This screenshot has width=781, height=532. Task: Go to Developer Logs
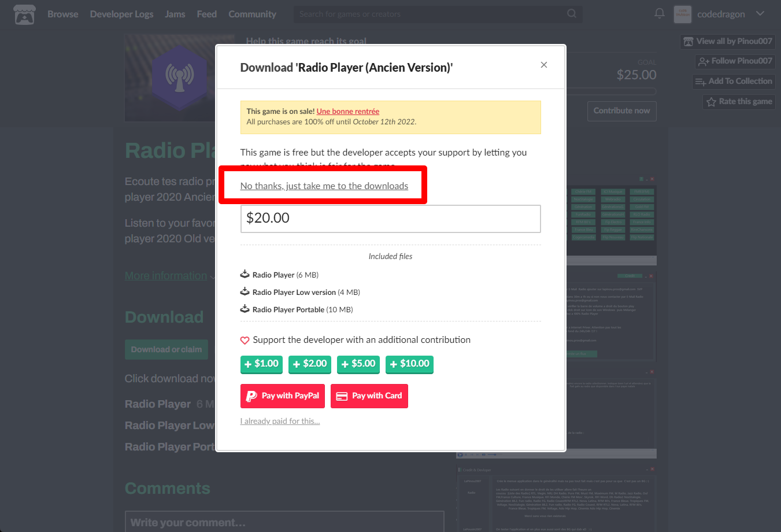pyautogui.click(x=121, y=14)
